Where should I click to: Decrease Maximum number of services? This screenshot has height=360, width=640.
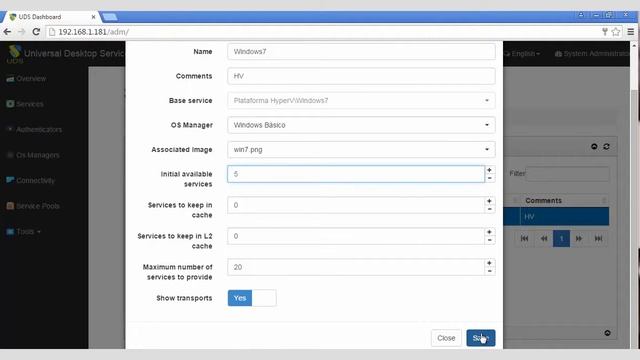(x=490, y=271)
